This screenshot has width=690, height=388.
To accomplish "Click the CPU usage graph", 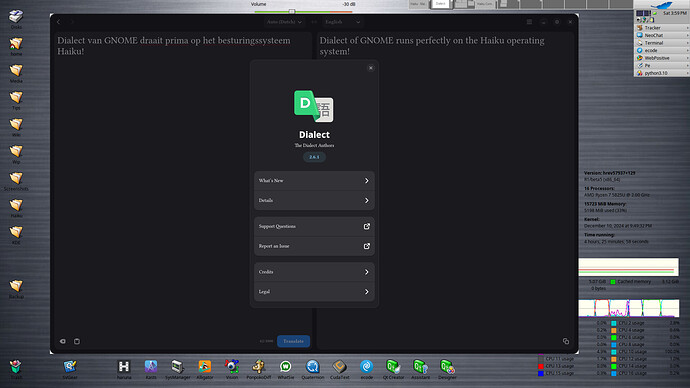I will (628, 308).
